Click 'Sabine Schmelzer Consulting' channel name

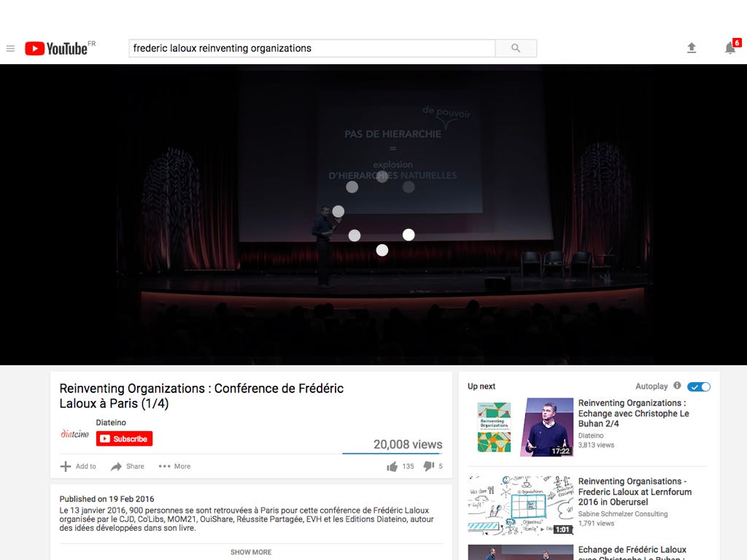623,514
